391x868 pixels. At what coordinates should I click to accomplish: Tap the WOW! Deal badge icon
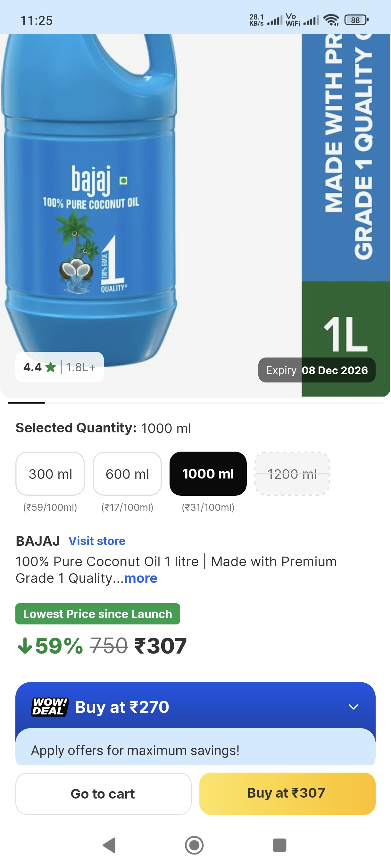(50, 707)
